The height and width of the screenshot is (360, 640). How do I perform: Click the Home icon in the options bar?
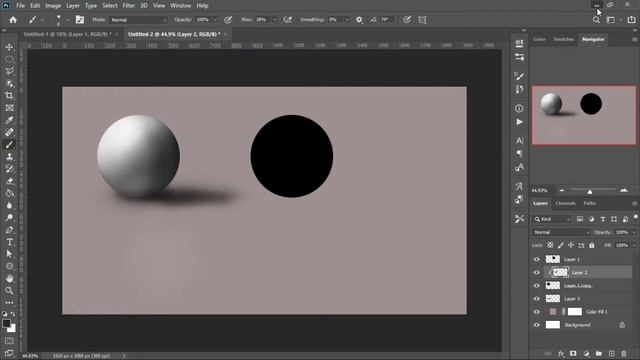[x=13, y=20]
